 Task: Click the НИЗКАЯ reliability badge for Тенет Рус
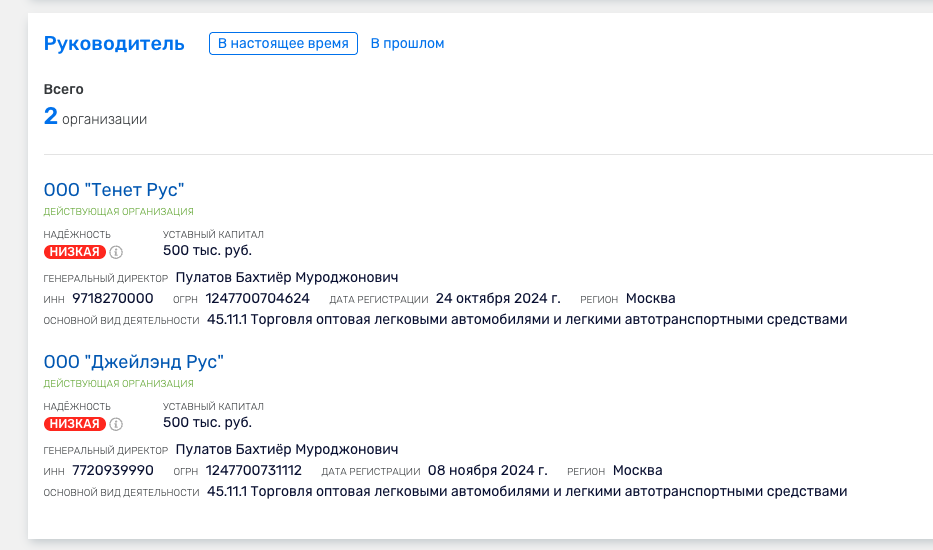(x=75, y=252)
